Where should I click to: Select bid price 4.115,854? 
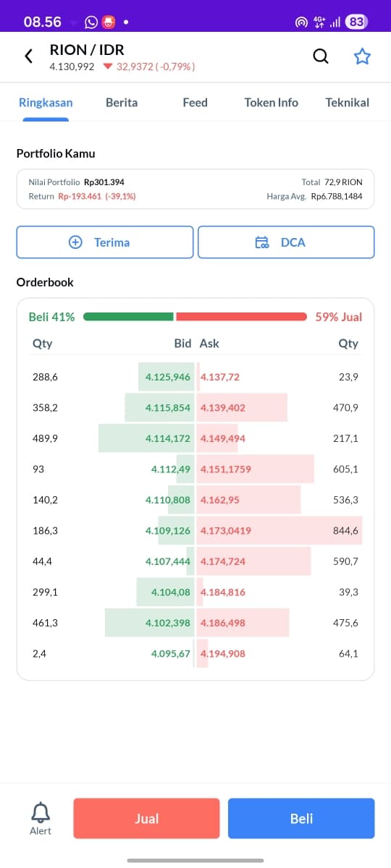(x=167, y=407)
